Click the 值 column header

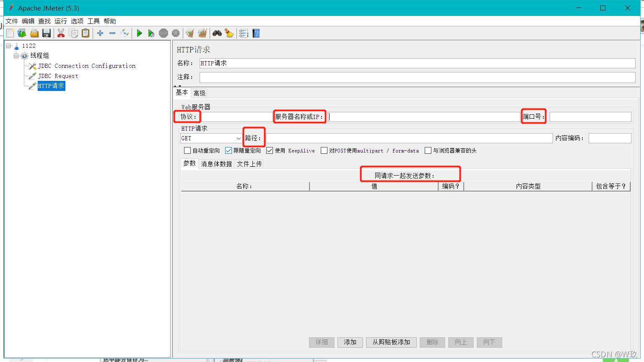pos(374,186)
